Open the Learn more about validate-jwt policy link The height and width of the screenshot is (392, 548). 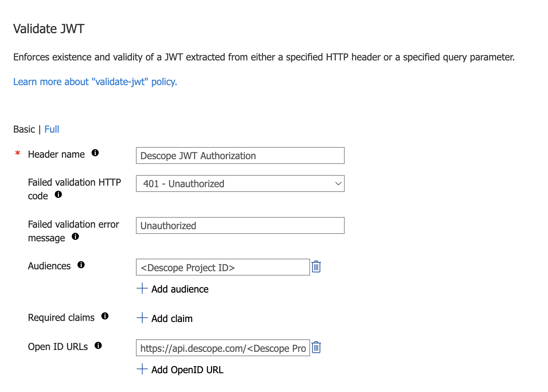(x=95, y=82)
